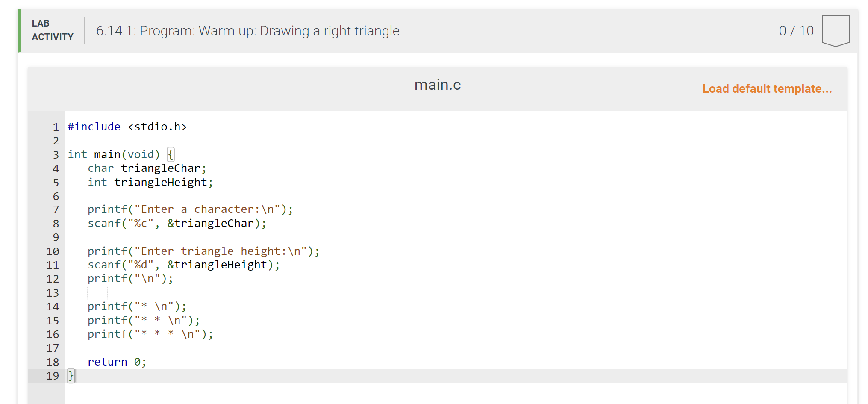The image size is (868, 404).
Task: Click the Enter triangle height printf line
Action: click(x=203, y=251)
